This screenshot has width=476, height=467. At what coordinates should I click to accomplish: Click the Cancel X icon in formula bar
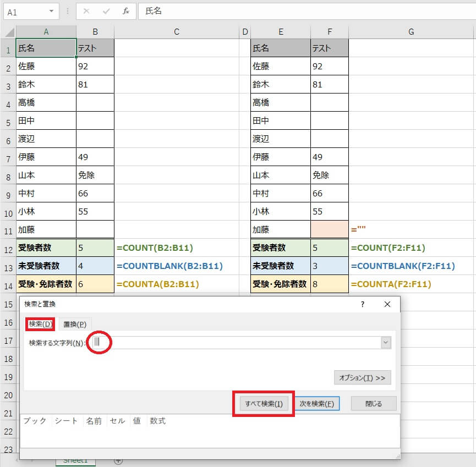click(86, 11)
